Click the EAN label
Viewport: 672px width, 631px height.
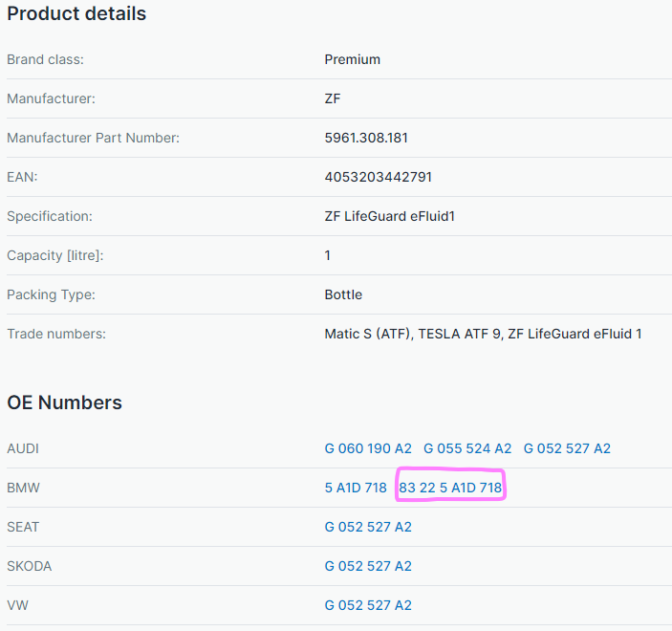[x=22, y=177]
